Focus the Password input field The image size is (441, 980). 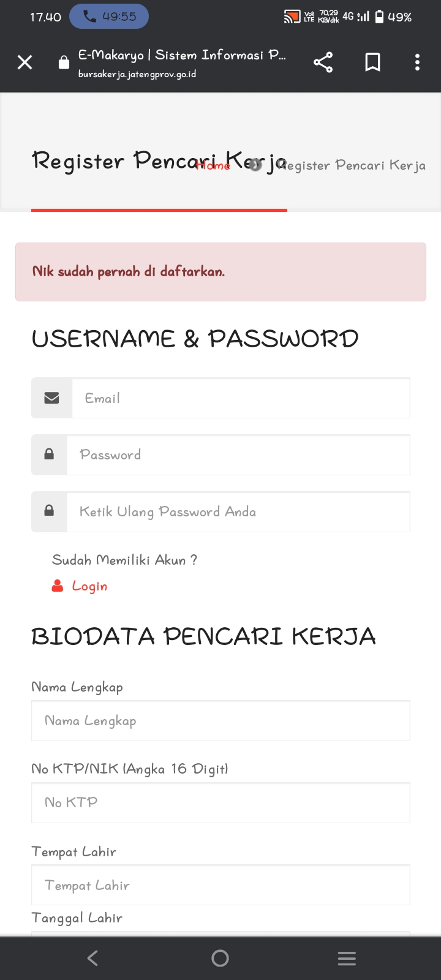(x=238, y=454)
